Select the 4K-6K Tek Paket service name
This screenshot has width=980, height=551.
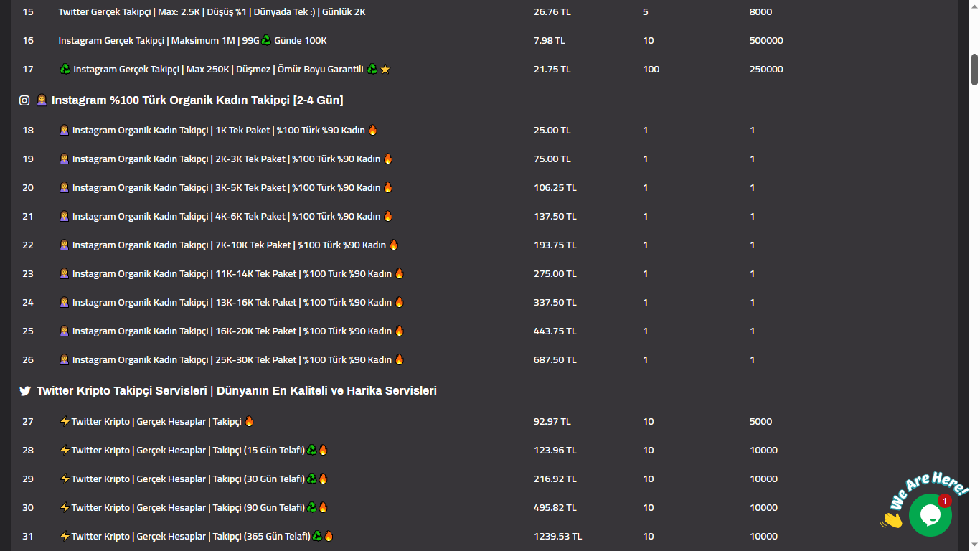tap(226, 216)
